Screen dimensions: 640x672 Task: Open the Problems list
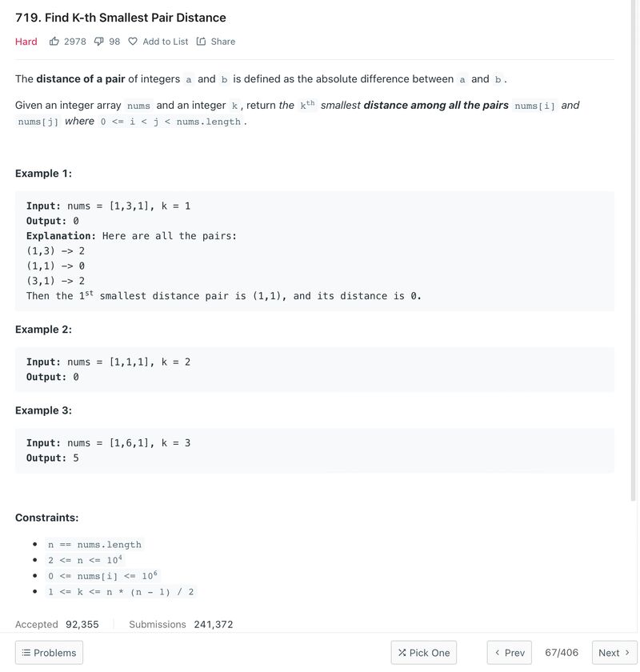[x=49, y=652]
